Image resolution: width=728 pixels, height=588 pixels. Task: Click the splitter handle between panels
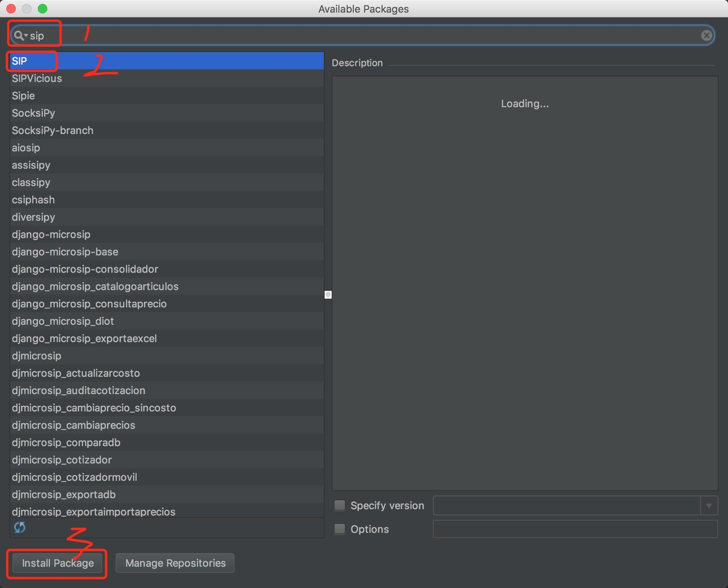(328, 295)
